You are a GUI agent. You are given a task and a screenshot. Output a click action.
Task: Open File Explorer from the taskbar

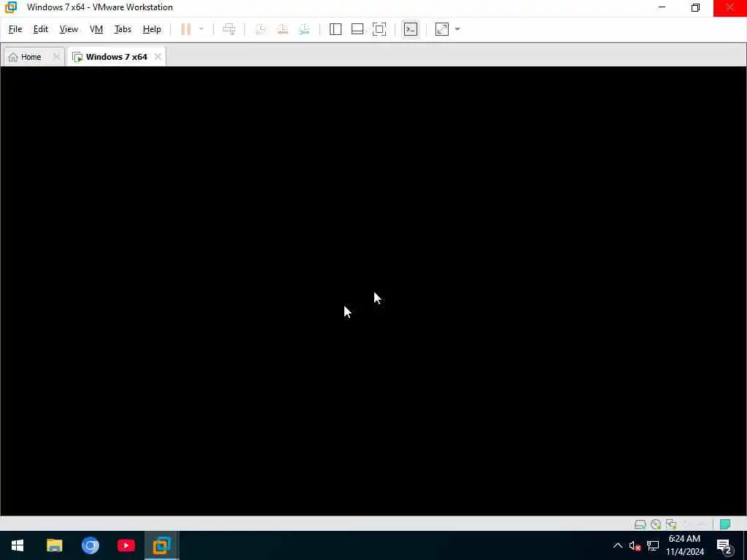(x=54, y=545)
